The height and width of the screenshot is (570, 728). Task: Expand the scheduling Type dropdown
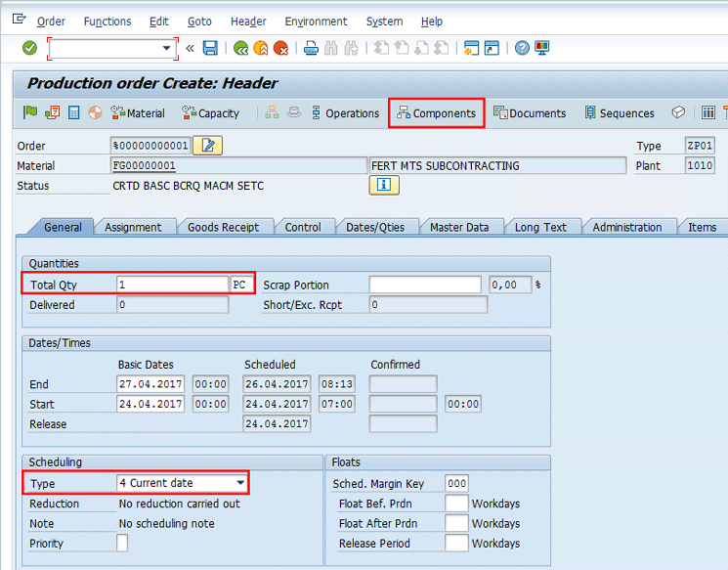[240, 483]
